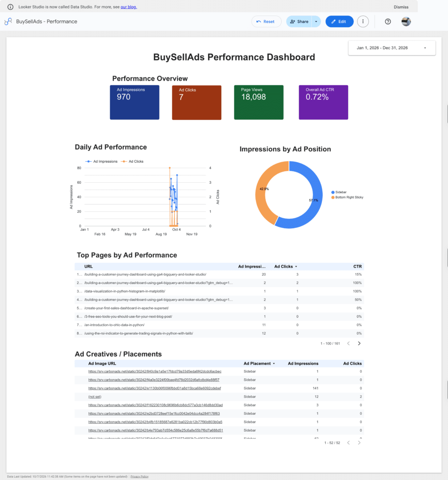Viewport: 448px width, 480px height.
Task: Click previous page arrow in Ad Creatives table
Action: click(349, 442)
